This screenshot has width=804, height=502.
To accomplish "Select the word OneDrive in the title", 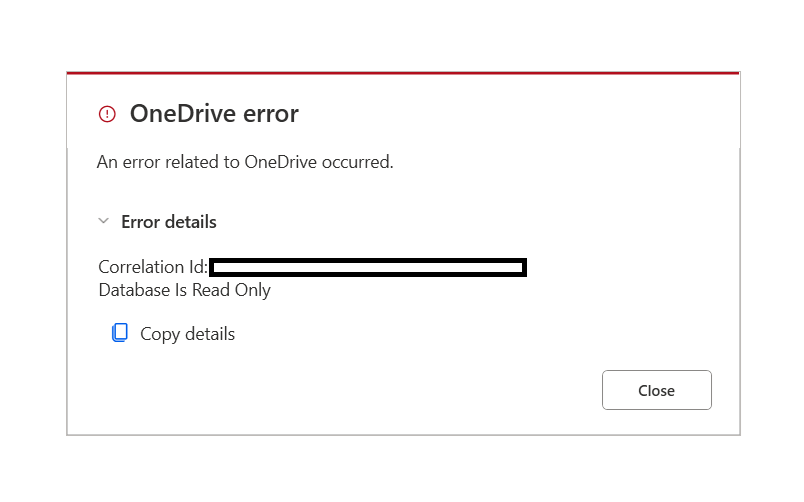I will (183, 113).
